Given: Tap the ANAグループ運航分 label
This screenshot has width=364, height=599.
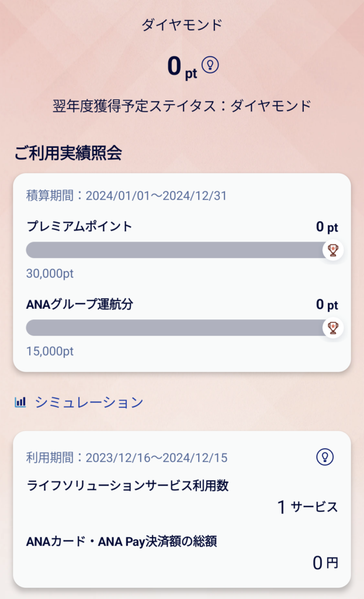Looking at the screenshot, I should pyautogui.click(x=84, y=304).
